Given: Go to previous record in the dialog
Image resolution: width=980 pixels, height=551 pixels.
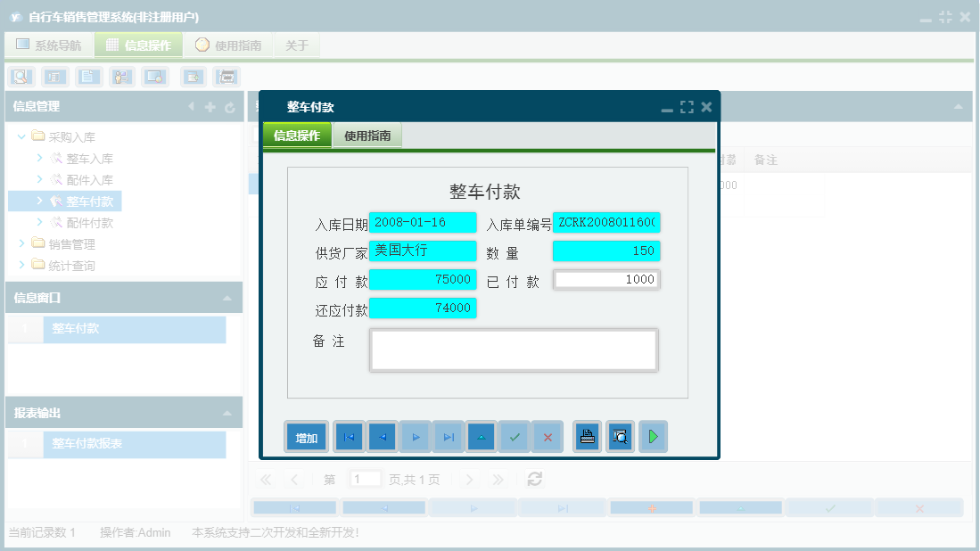Looking at the screenshot, I should click(x=382, y=436).
